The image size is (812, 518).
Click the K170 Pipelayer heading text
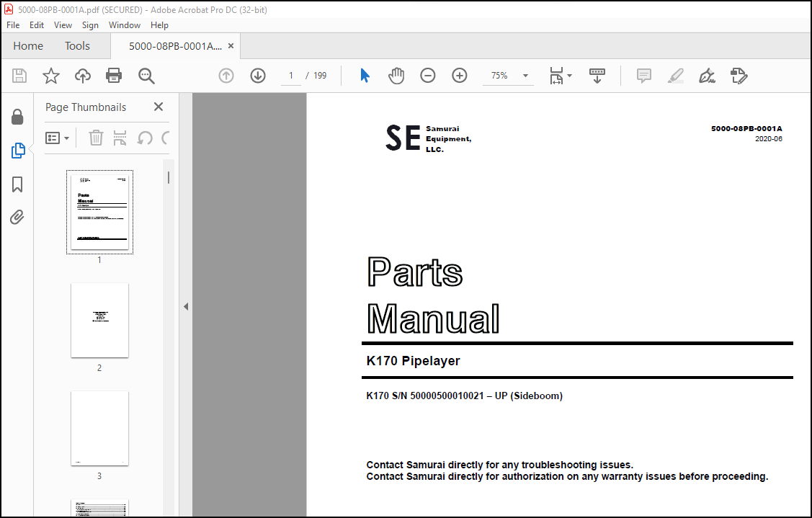click(413, 361)
